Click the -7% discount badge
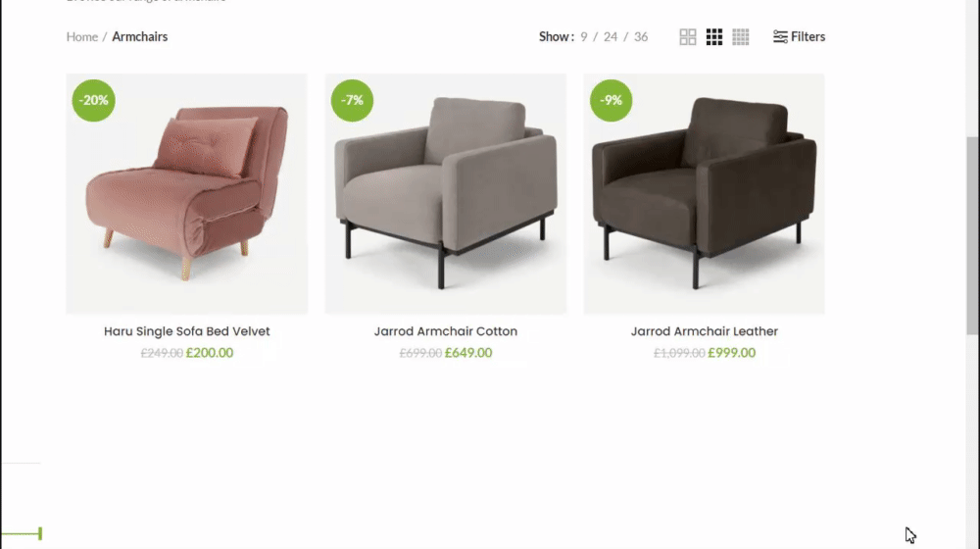The image size is (980, 549). [353, 100]
